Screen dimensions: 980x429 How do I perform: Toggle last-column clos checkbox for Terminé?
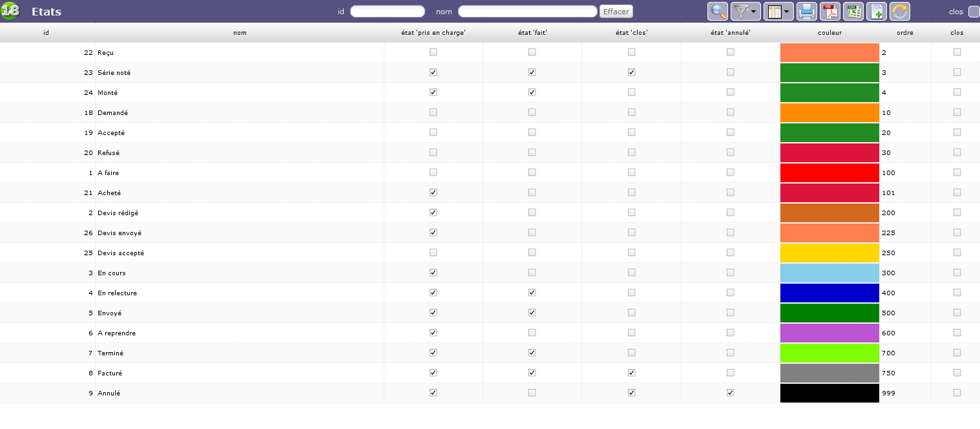tap(957, 353)
